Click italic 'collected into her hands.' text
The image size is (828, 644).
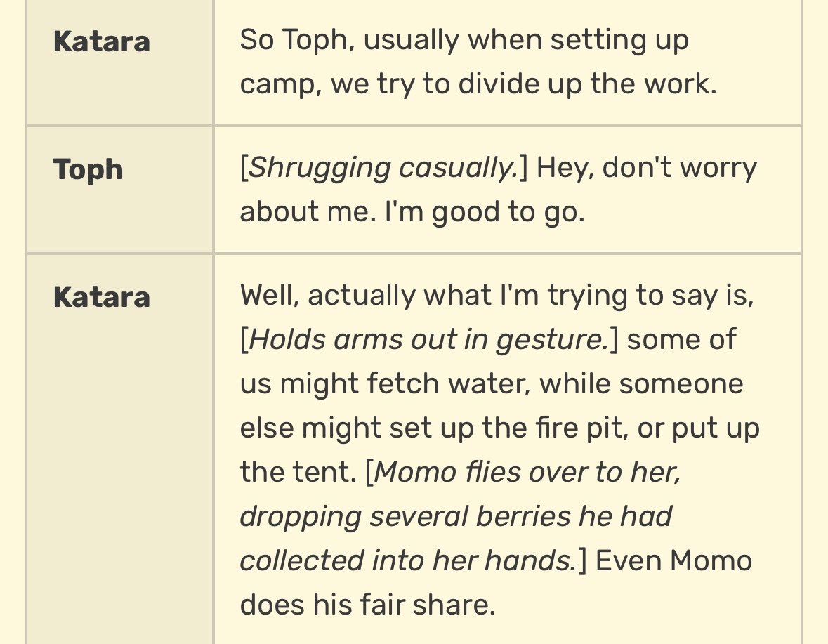tap(409, 560)
